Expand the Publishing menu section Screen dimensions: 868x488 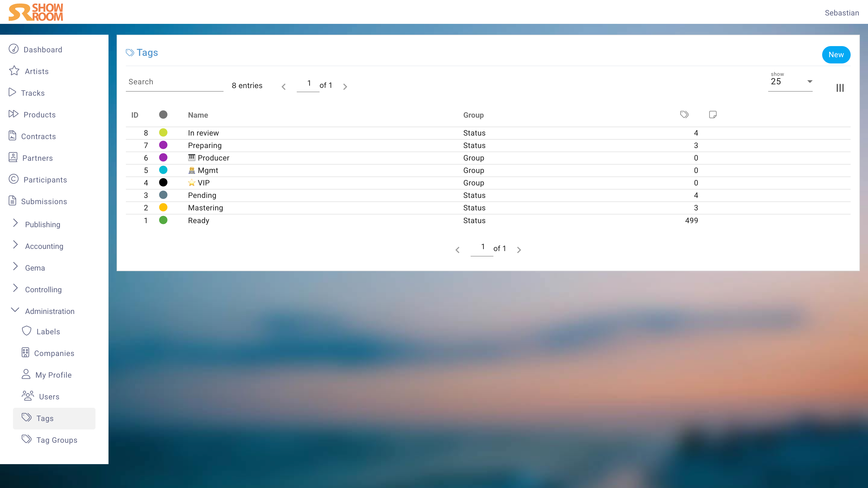(43, 224)
